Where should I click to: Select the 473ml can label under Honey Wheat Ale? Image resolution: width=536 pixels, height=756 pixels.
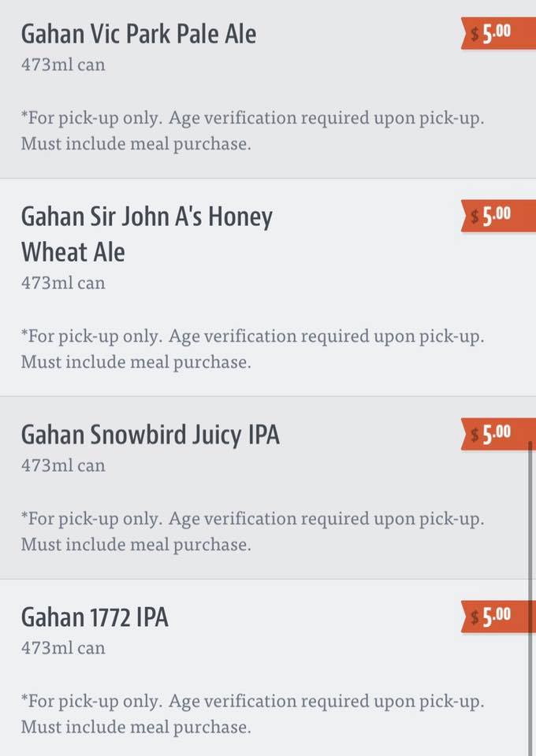63,282
